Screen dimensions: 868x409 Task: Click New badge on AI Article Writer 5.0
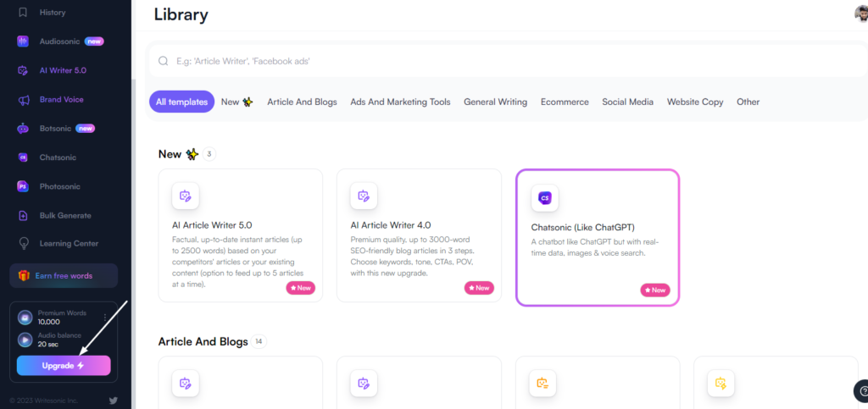[x=301, y=287]
